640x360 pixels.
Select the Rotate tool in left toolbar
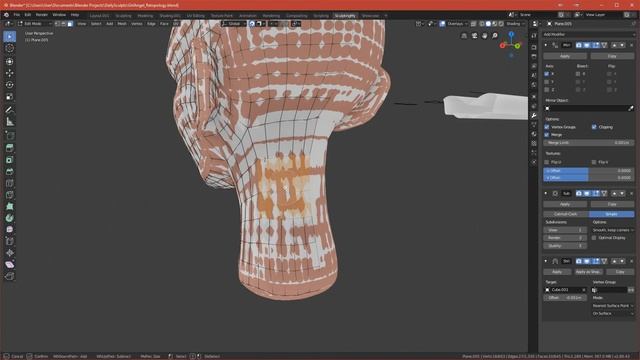(x=10, y=85)
